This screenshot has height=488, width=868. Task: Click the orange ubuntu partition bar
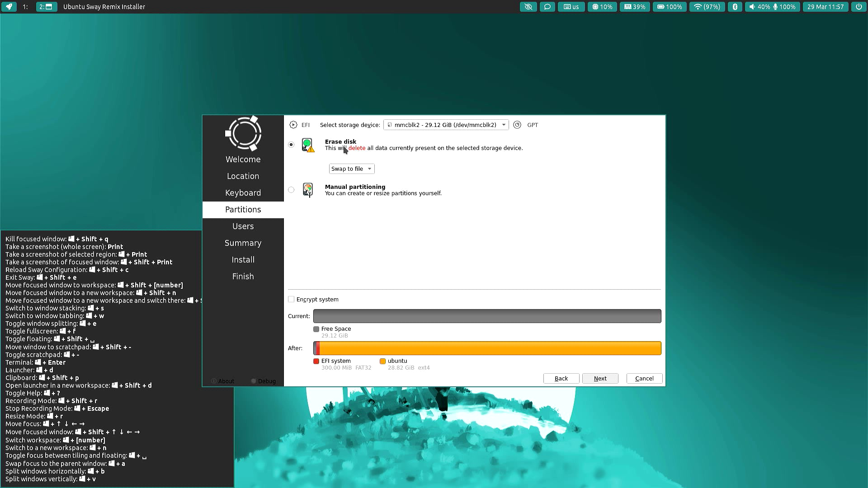490,348
